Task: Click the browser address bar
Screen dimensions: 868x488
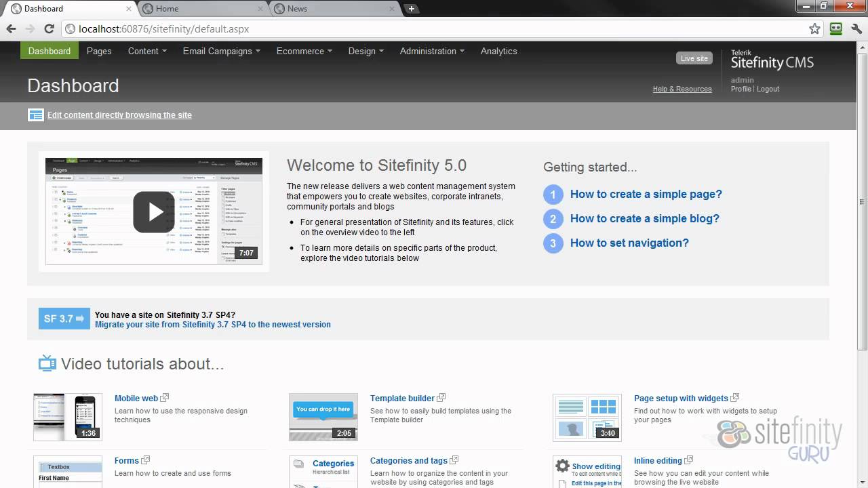Action: (x=434, y=29)
